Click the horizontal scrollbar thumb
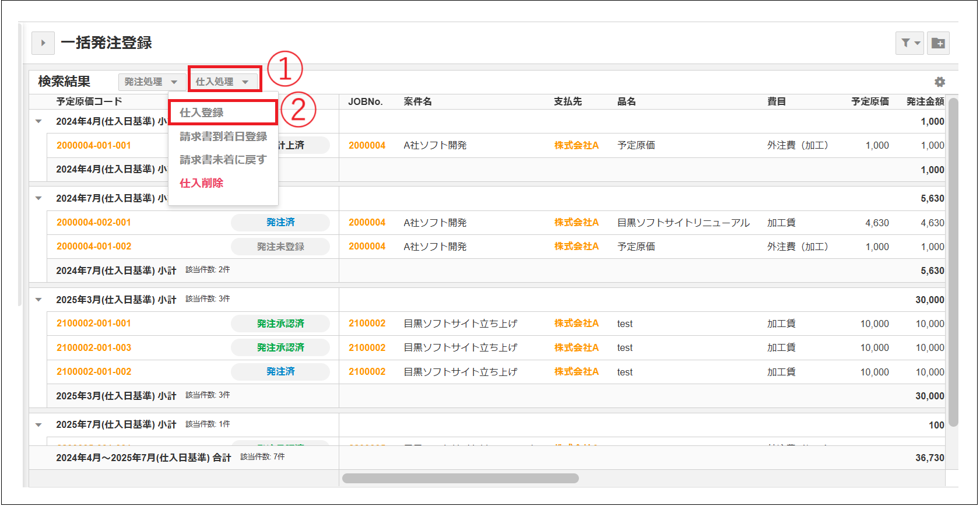Image resolution: width=980 pixels, height=506 pixels. (x=460, y=479)
